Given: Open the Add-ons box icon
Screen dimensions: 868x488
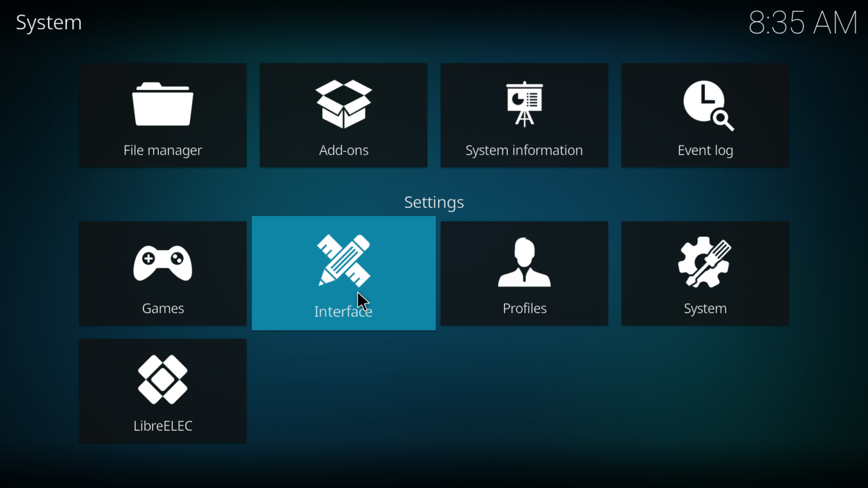Looking at the screenshot, I should [x=344, y=104].
